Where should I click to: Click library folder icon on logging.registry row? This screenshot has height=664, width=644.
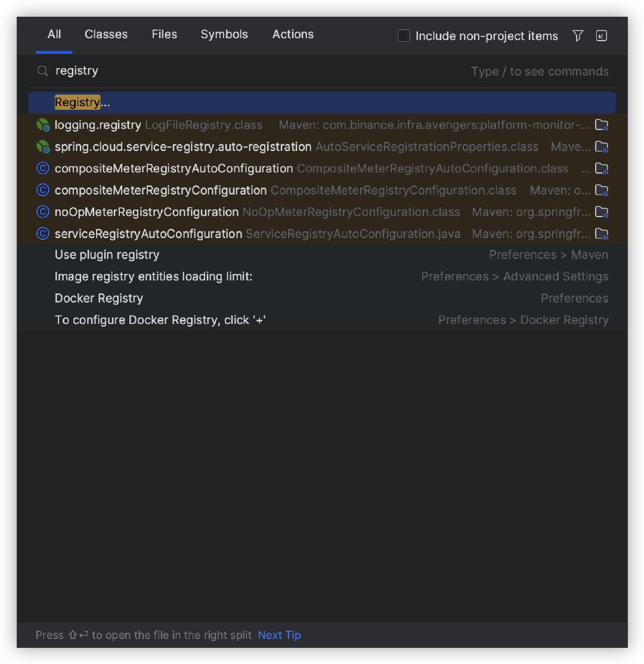(x=601, y=125)
